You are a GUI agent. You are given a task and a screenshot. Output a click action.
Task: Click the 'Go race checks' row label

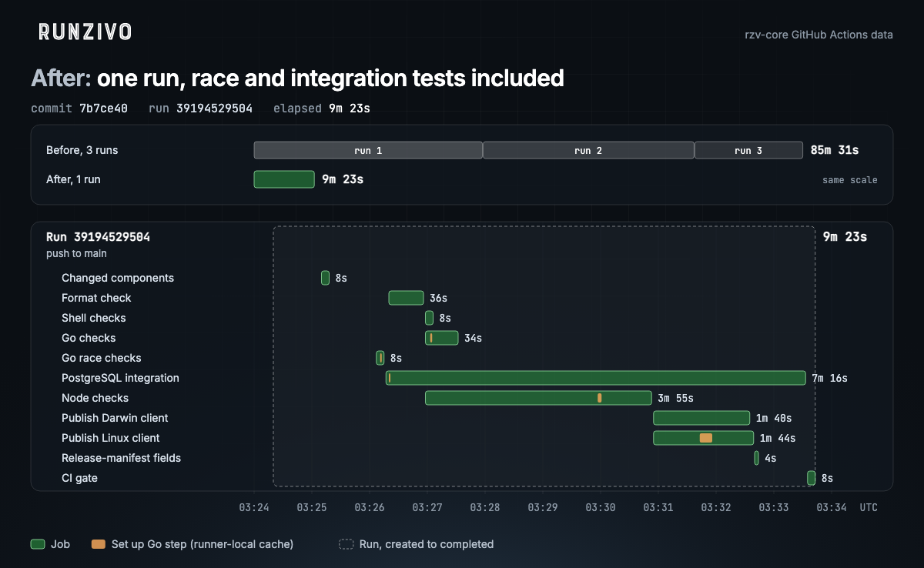click(102, 358)
